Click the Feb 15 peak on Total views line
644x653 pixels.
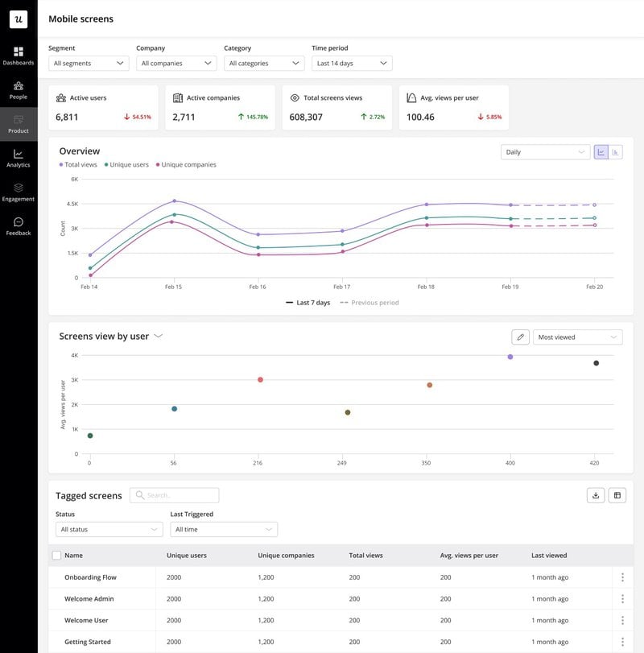[174, 201]
